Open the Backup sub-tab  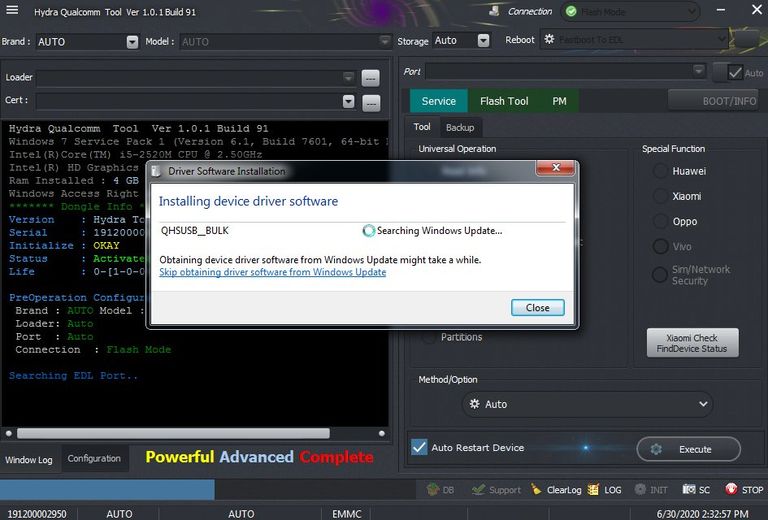[460, 127]
